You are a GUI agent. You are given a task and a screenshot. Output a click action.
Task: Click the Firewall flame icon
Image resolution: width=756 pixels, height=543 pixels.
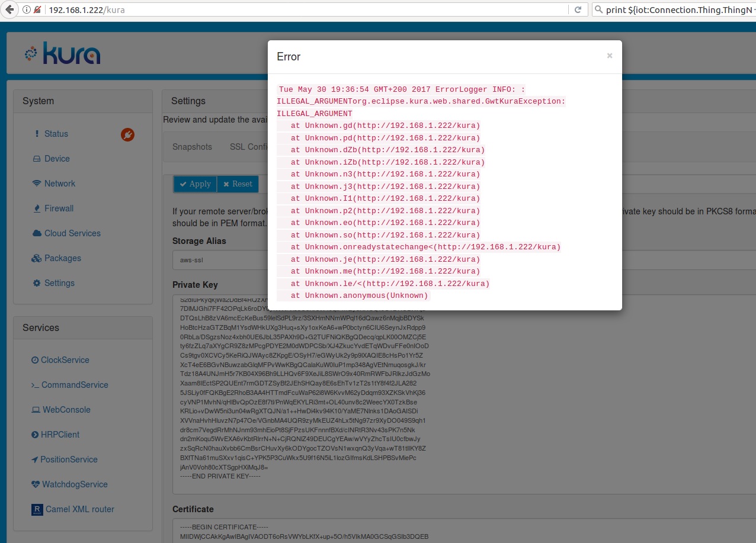coord(37,208)
